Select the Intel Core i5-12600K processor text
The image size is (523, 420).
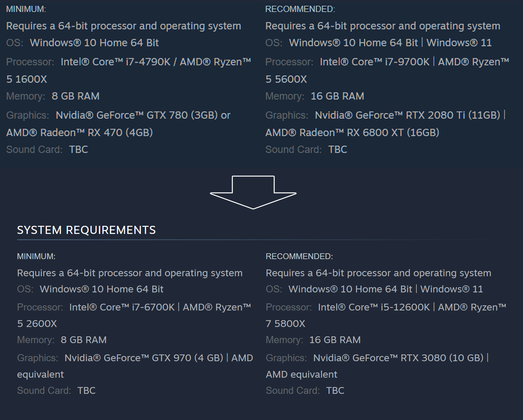[374, 307]
